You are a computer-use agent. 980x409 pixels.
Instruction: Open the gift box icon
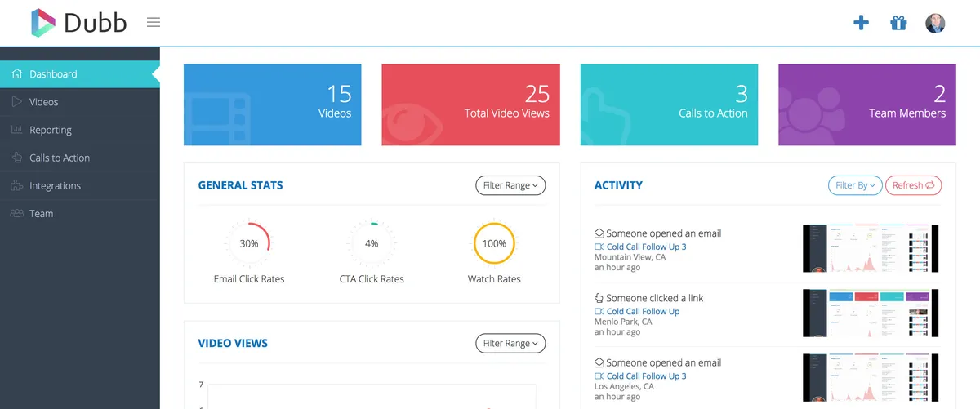[898, 23]
